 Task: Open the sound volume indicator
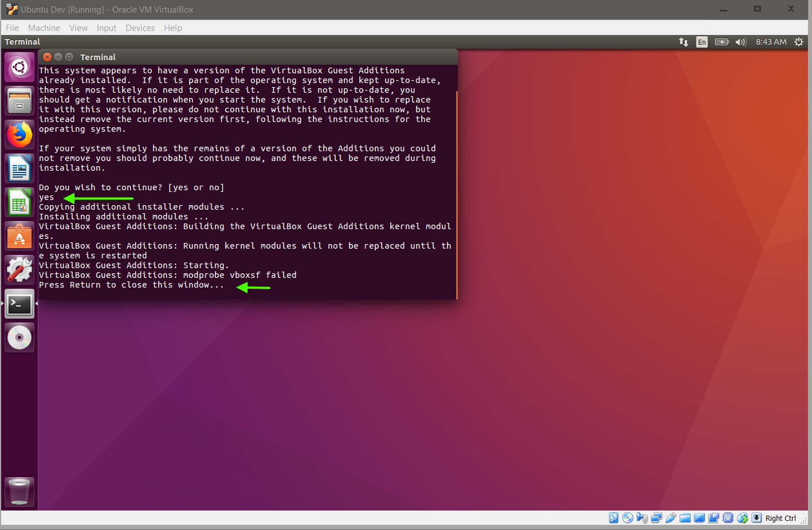tap(741, 42)
